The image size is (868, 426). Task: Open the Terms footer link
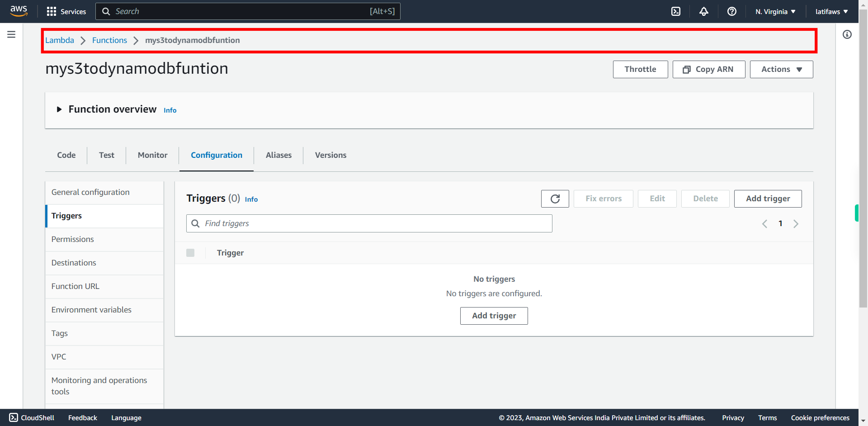click(767, 418)
